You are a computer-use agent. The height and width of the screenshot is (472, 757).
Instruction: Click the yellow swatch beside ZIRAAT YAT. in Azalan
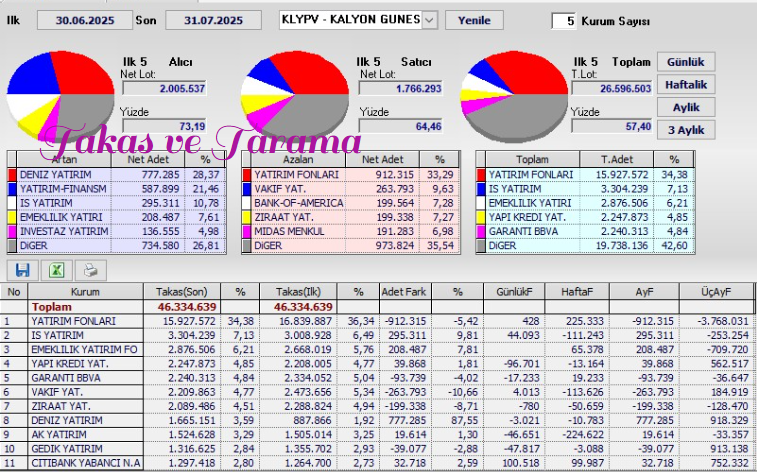246,217
